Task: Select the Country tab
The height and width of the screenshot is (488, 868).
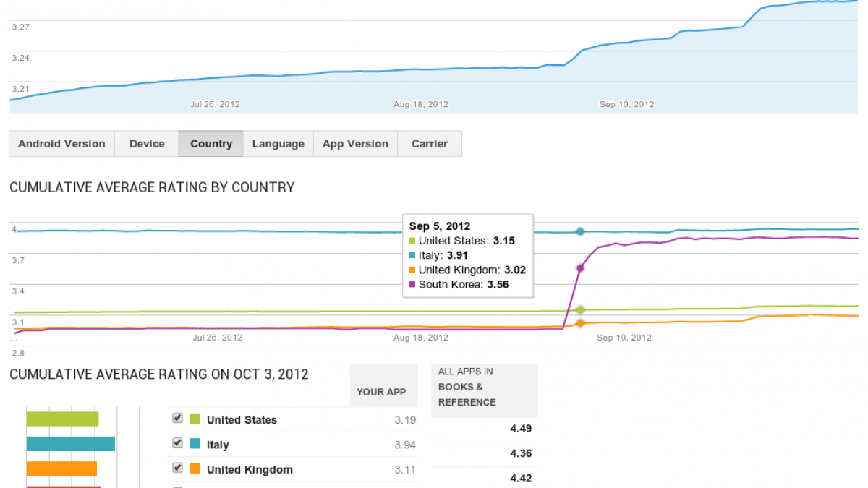Action: pyautogui.click(x=211, y=144)
